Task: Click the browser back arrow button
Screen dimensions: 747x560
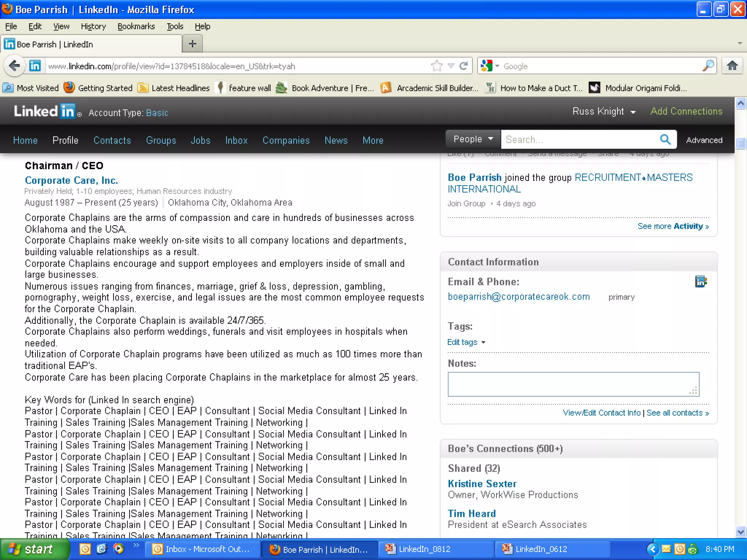Action: click(x=15, y=66)
